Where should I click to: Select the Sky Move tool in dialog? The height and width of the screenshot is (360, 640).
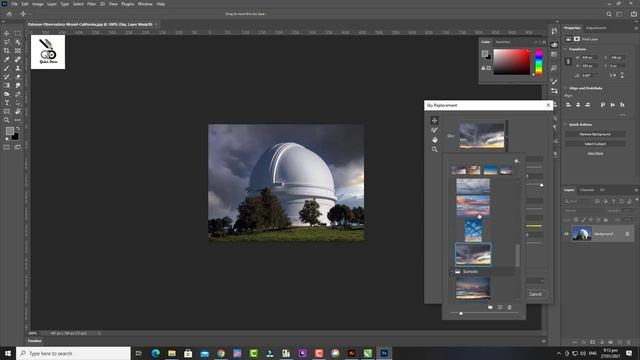tap(434, 120)
